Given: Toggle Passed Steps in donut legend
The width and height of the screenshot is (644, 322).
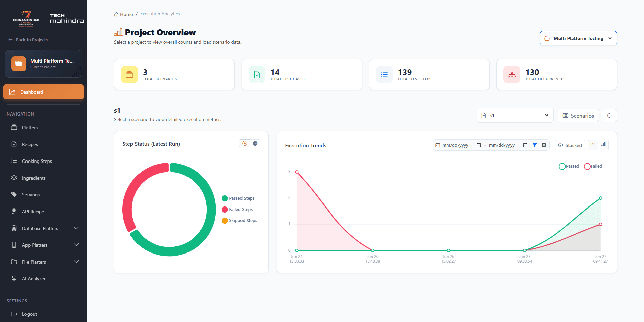Looking at the screenshot, I should coord(238,198).
